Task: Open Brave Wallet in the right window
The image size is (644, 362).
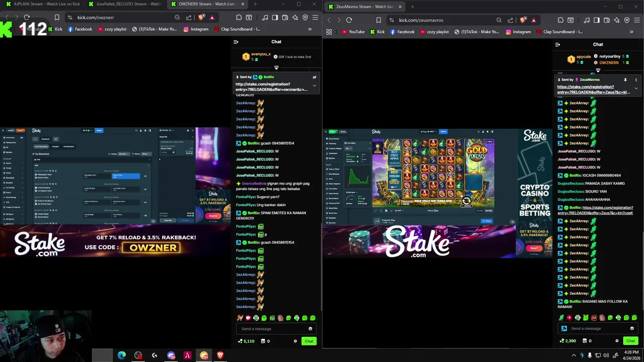Action: (606, 20)
